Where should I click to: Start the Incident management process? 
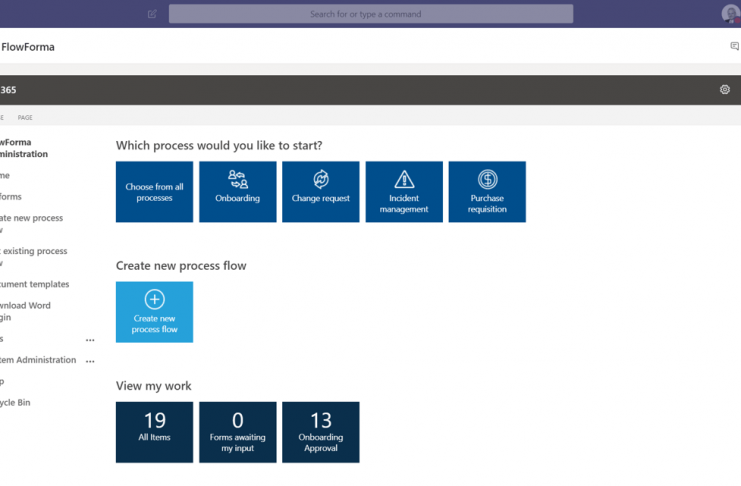(x=404, y=192)
